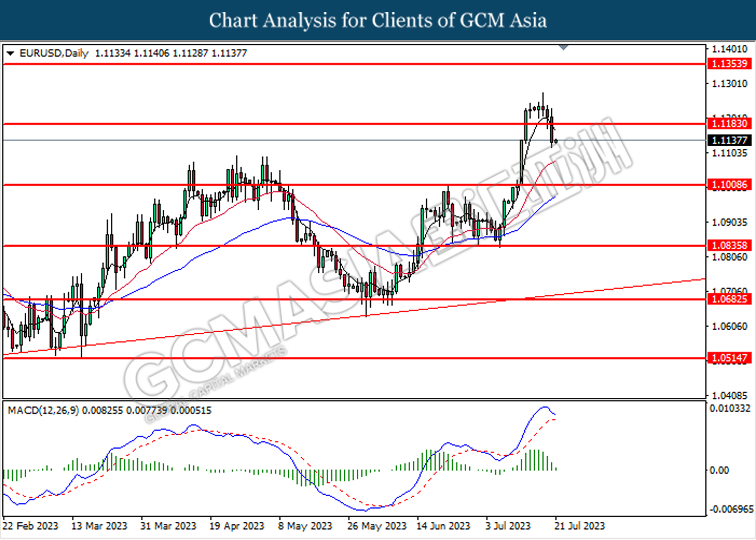Select the 1.06825 level price label

pyautogui.click(x=729, y=299)
